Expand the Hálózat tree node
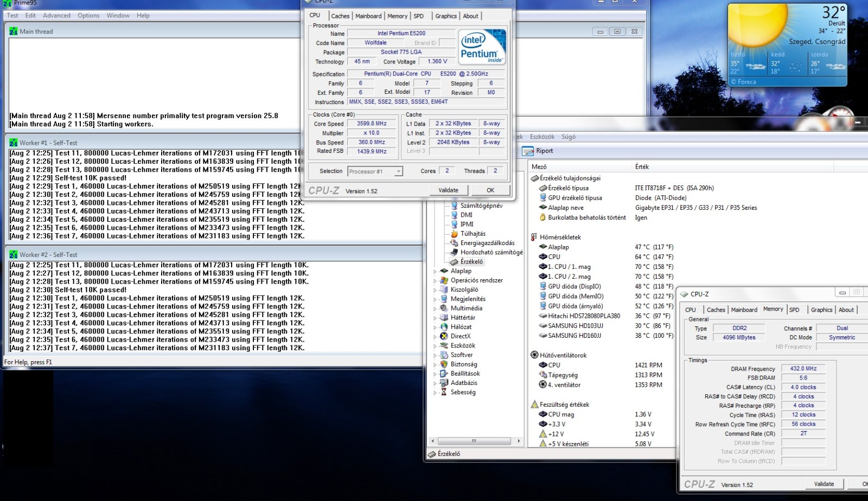Viewport: 868px width, 501px height. tap(435, 327)
